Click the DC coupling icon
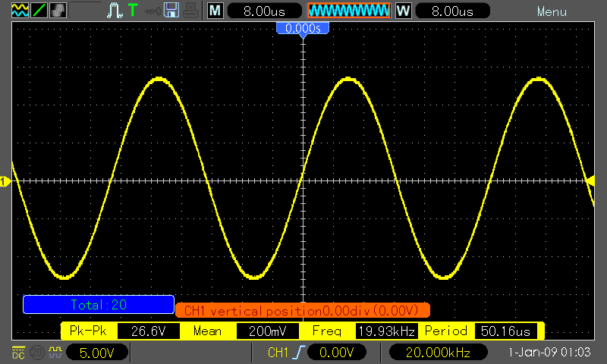The width and height of the screenshot is (607, 364). 18,353
